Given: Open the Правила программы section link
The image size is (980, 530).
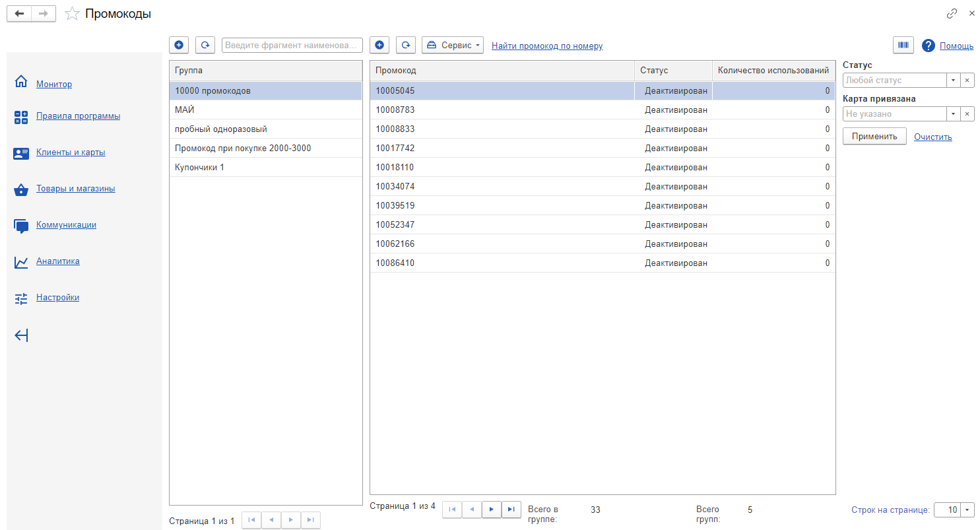Looking at the screenshot, I should click(x=79, y=116).
